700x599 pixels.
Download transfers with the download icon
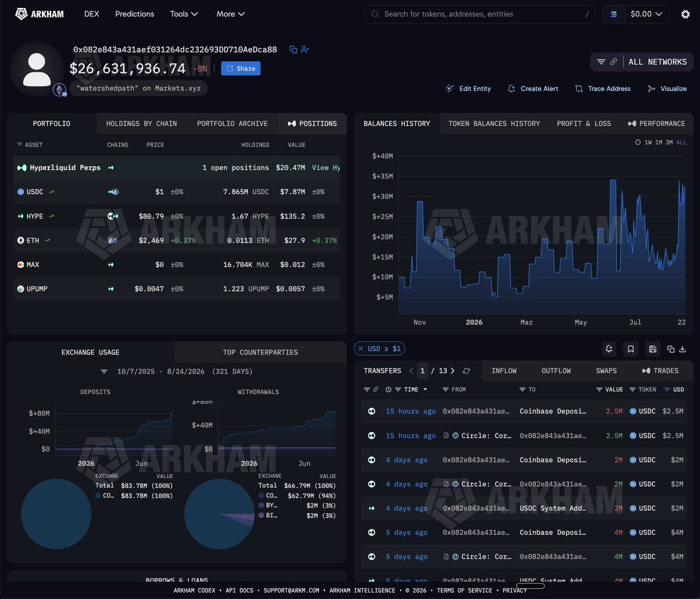point(682,349)
